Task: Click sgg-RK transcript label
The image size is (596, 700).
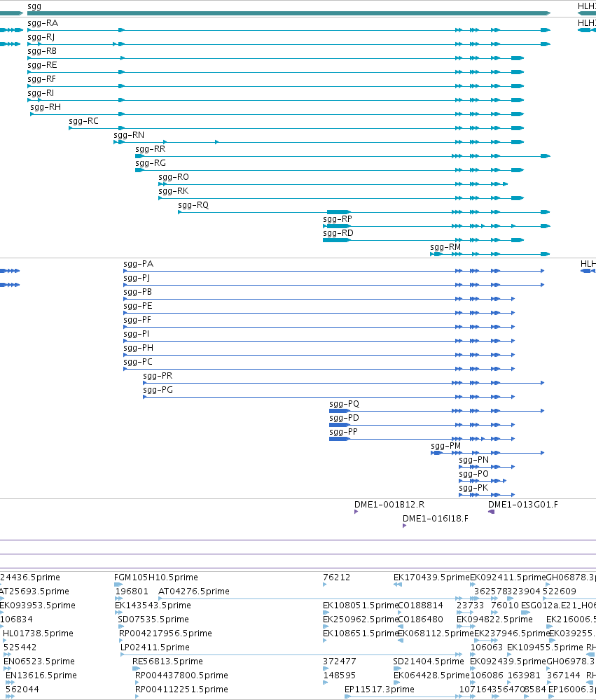Action: [174, 191]
